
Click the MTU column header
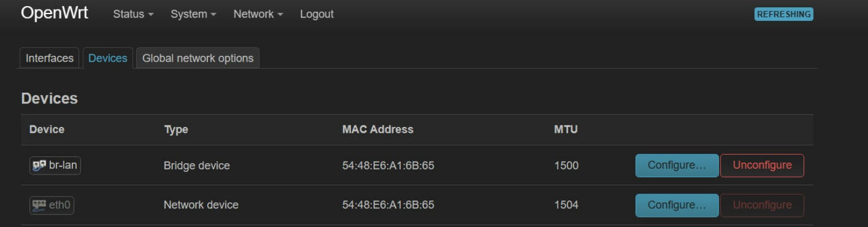(x=566, y=129)
